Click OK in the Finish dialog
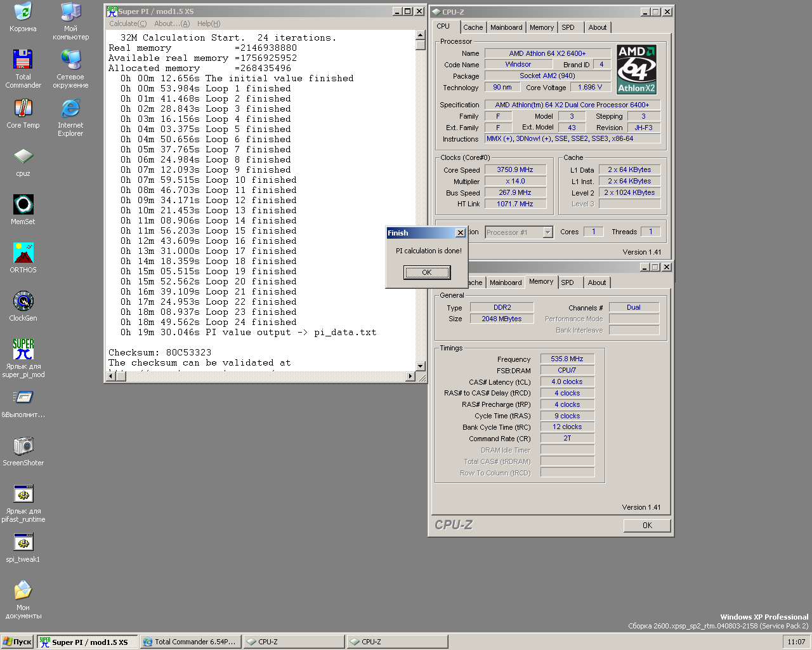 tap(427, 272)
